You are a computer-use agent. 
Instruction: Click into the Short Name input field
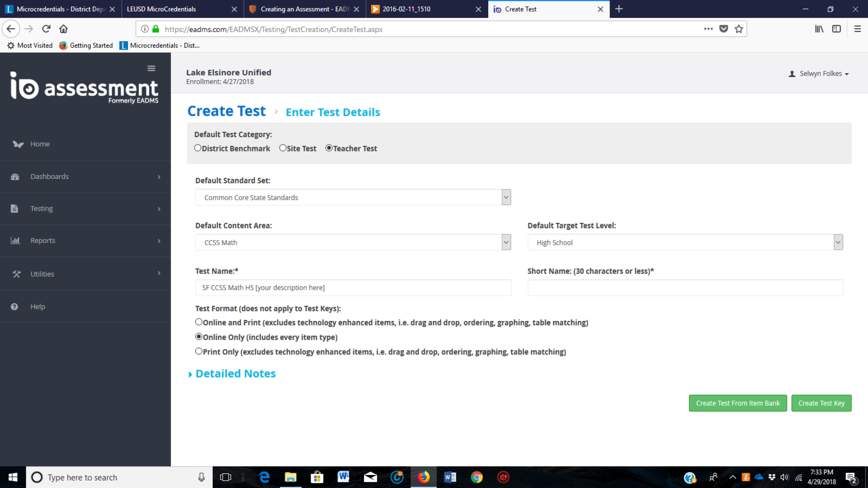[x=685, y=288]
